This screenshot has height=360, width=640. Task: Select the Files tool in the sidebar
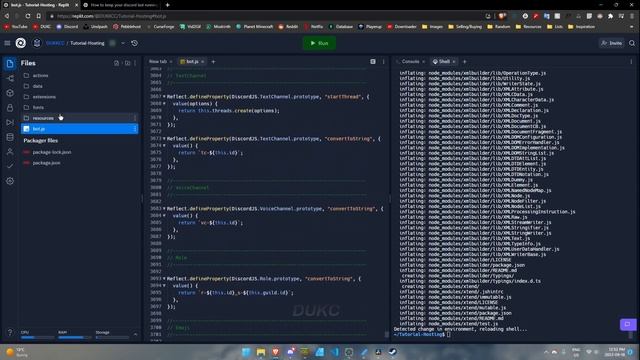[x=10, y=64]
